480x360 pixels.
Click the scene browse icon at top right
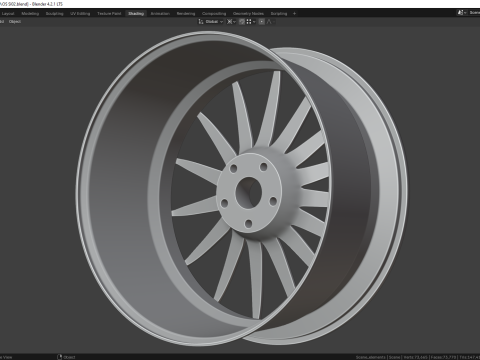point(462,13)
